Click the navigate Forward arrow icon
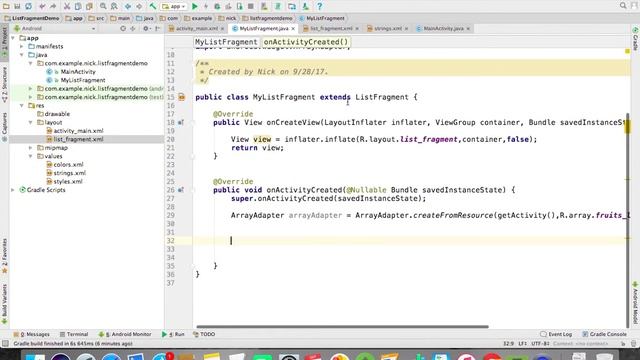The height and width of the screenshot is (360, 640). click(x=139, y=6)
